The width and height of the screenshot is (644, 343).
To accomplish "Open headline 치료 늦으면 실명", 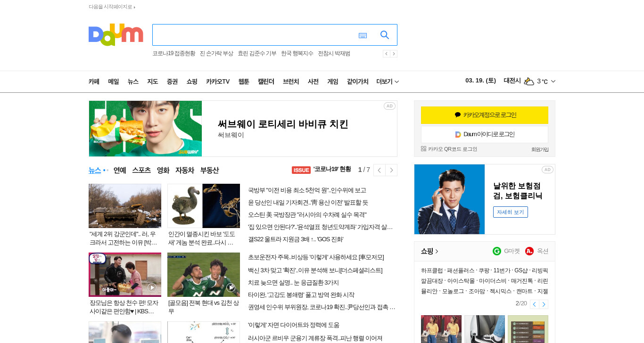I will pyautogui.click(x=293, y=283).
